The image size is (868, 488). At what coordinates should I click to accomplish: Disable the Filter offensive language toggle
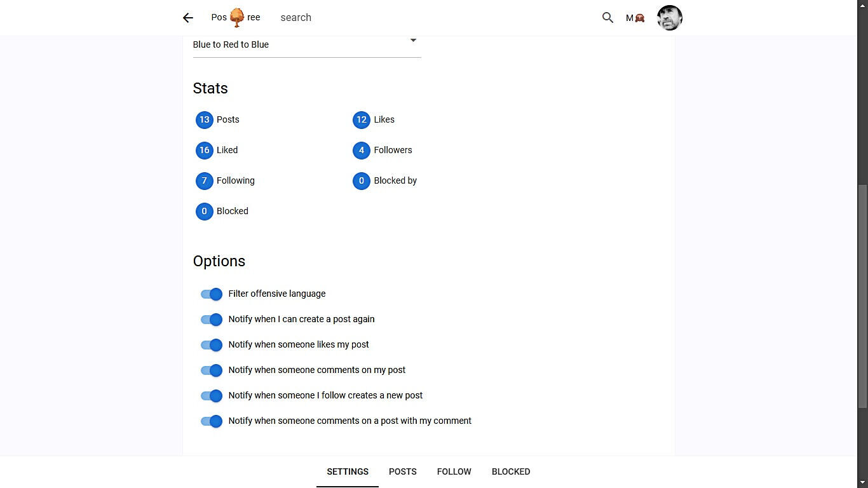pos(212,294)
